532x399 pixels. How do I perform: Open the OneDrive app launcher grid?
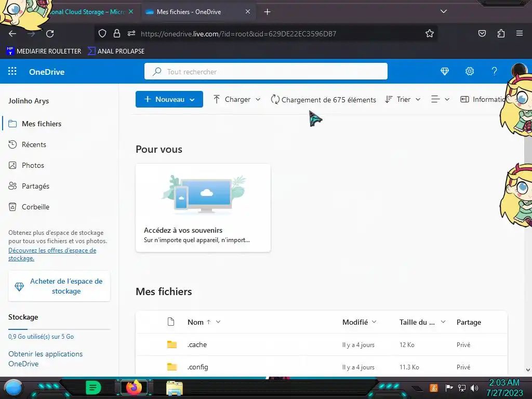12,71
